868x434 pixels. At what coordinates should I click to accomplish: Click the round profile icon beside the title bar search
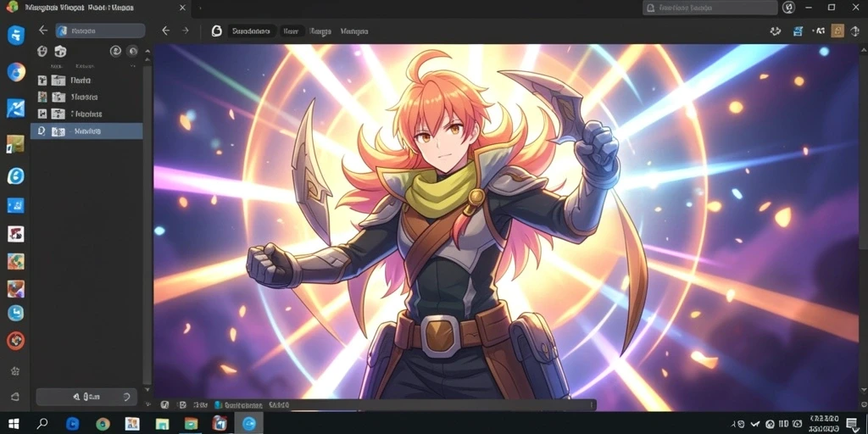[788, 8]
